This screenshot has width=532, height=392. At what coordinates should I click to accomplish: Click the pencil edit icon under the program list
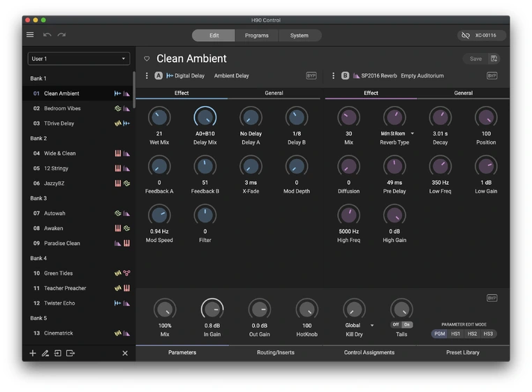click(45, 354)
